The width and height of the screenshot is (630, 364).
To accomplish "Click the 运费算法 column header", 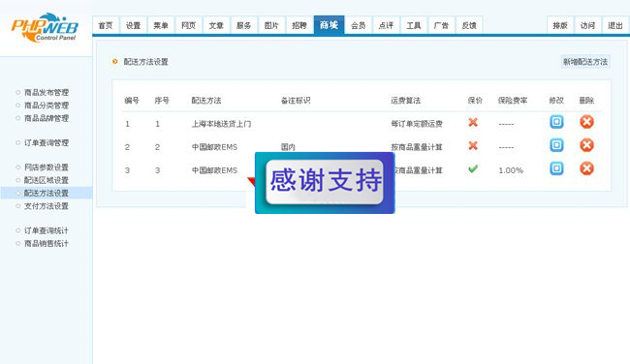I will (x=405, y=101).
